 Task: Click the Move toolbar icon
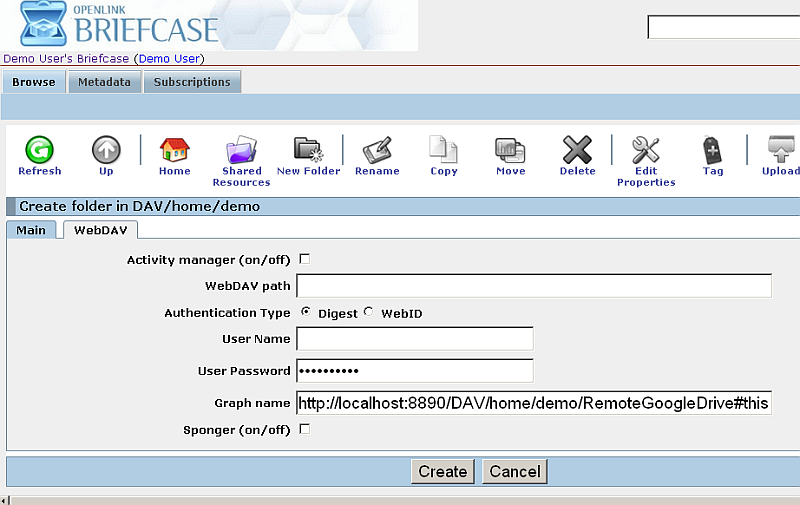510,151
